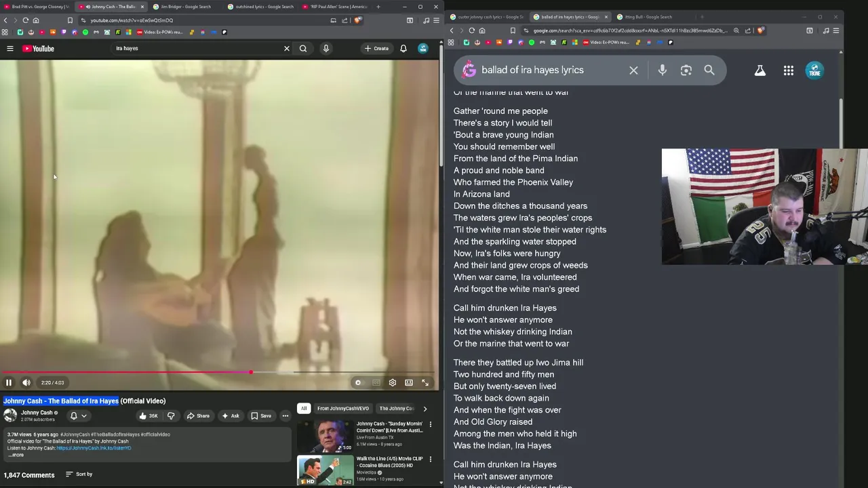Save video to a playlist
Image resolution: width=868 pixels, height=488 pixels.
pos(261,416)
